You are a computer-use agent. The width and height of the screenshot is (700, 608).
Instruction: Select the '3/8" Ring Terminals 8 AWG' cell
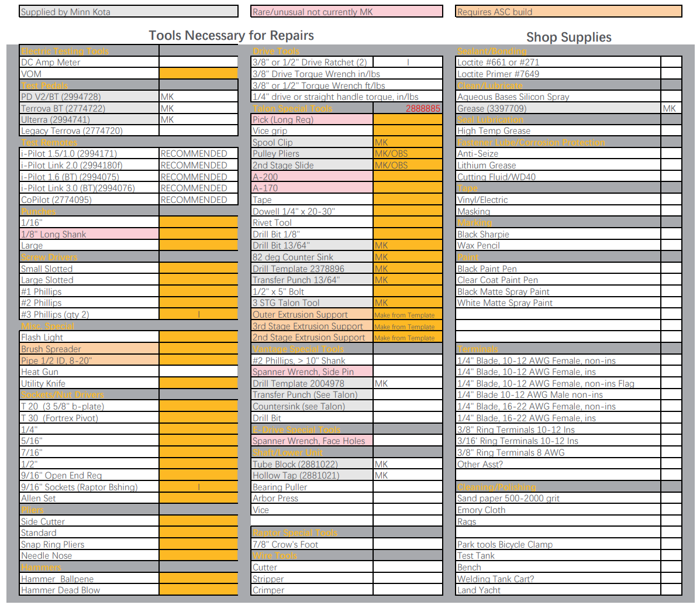point(558,452)
